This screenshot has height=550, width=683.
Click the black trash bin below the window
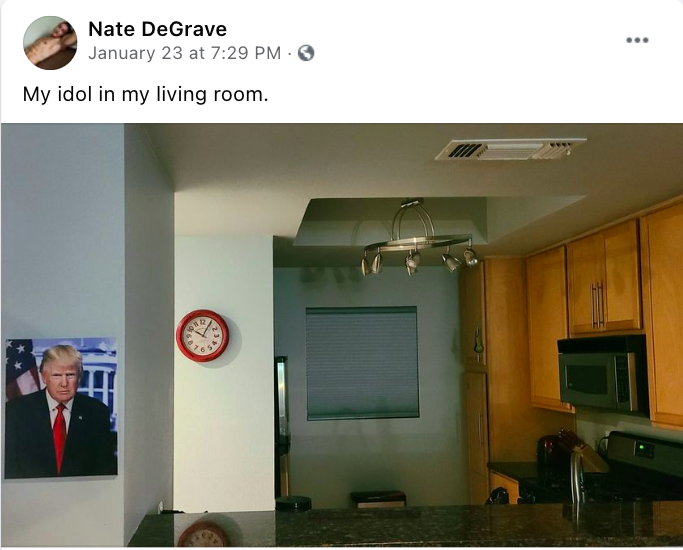tap(378, 499)
